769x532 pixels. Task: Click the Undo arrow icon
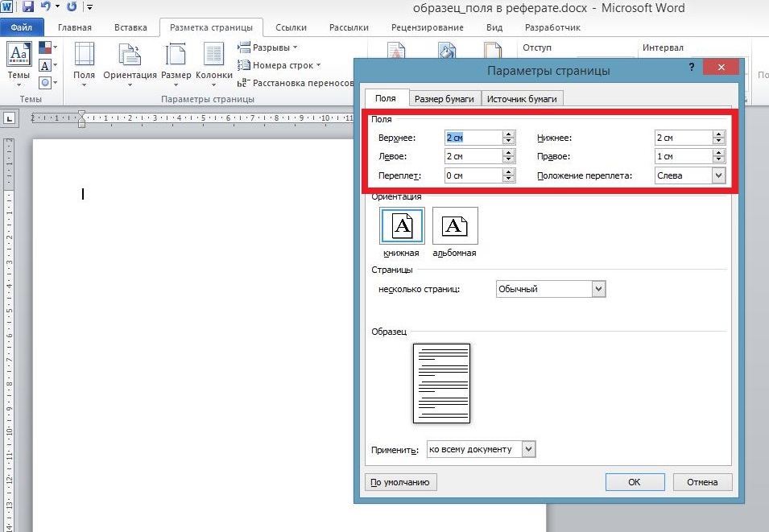(x=47, y=7)
